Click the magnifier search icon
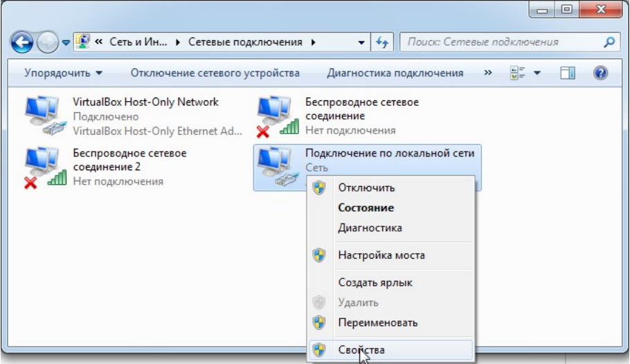 point(609,42)
